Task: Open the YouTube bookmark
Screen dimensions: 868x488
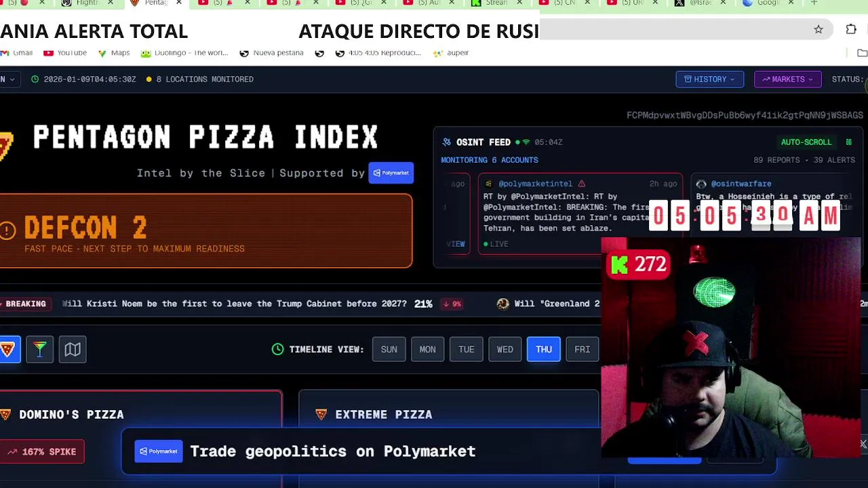Action: [65, 53]
